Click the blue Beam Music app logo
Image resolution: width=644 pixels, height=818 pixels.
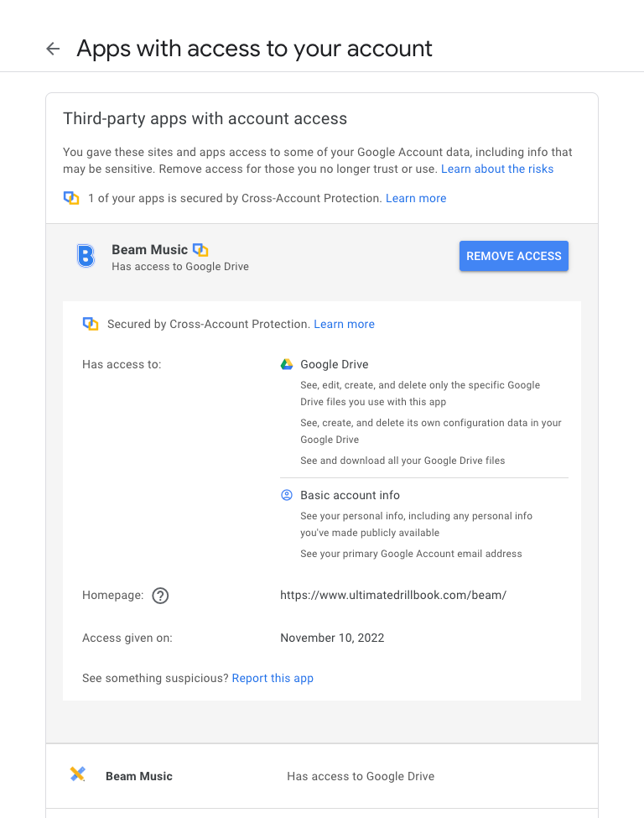tap(86, 256)
